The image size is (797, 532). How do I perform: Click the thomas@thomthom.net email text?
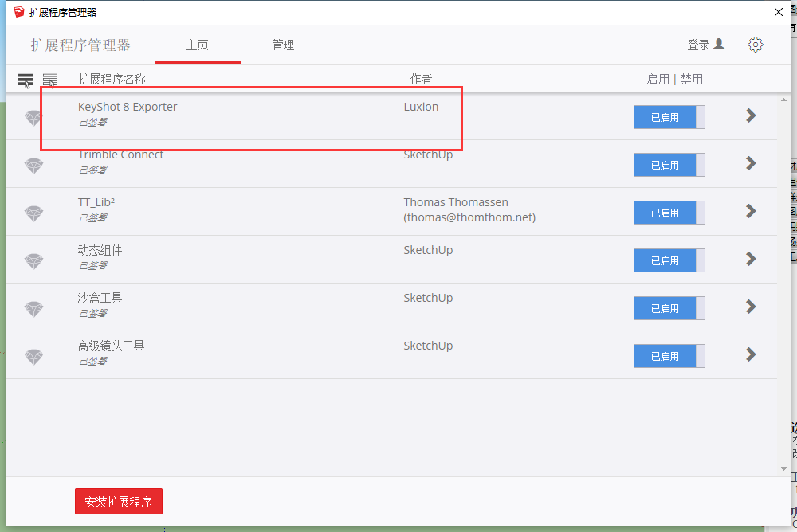coord(469,217)
